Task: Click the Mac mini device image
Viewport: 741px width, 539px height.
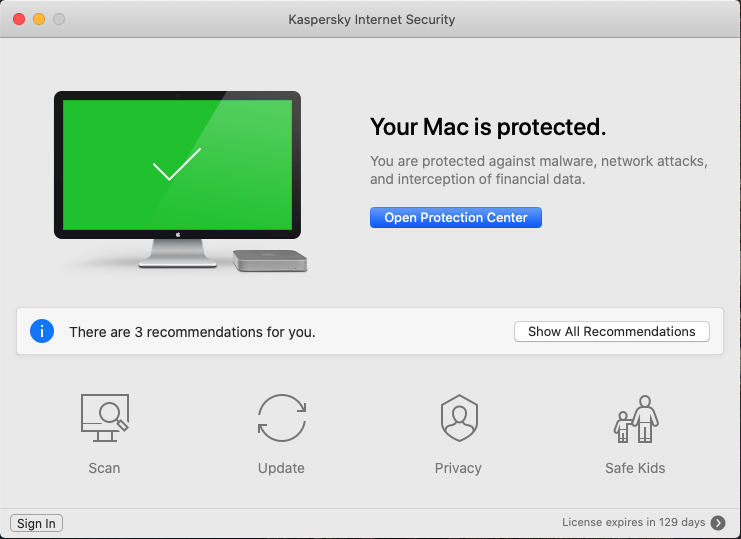Action: [270, 261]
